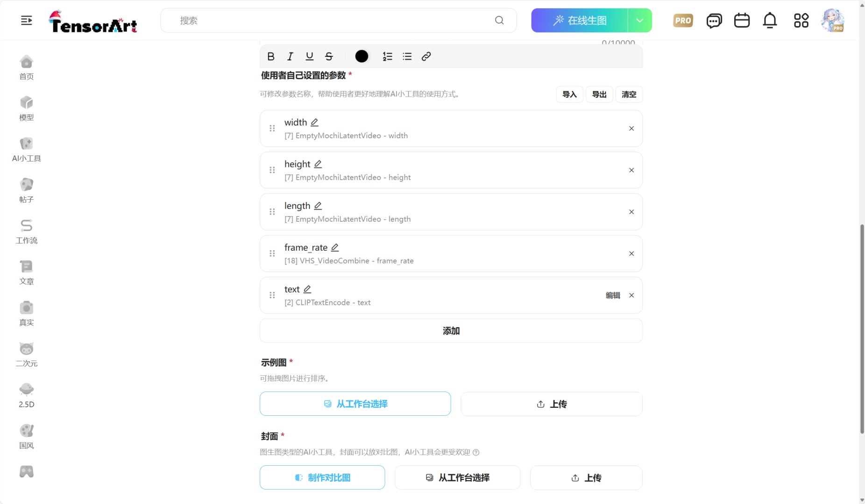The width and height of the screenshot is (865, 504).
Task: Insert a hyperlink in the editor
Action: pyautogui.click(x=426, y=56)
